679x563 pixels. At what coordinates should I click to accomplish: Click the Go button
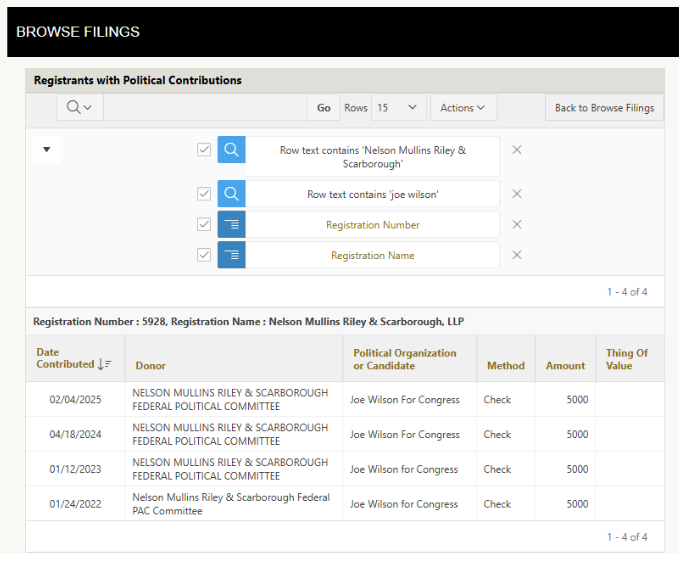(x=323, y=108)
